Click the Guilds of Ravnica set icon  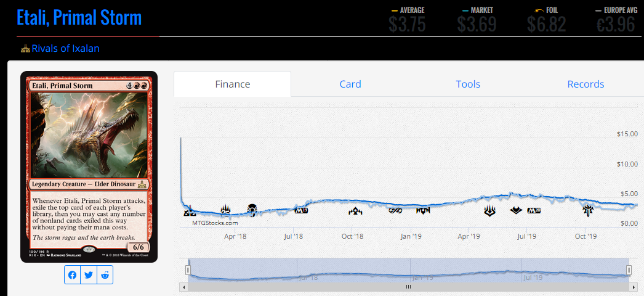coord(355,211)
